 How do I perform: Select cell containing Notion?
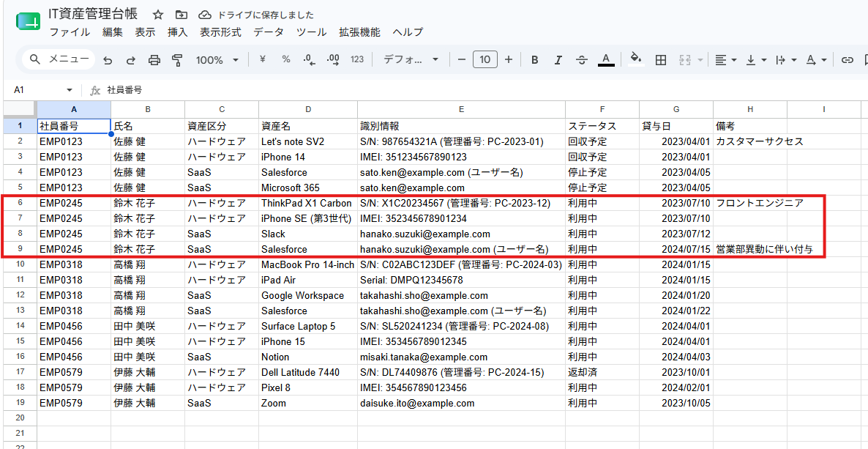308,357
